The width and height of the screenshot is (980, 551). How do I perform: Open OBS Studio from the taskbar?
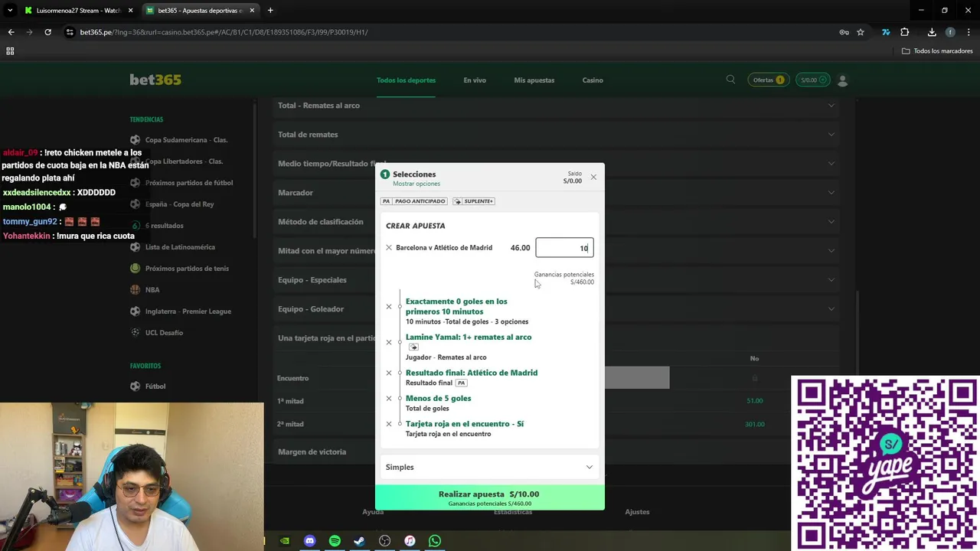coord(384,541)
